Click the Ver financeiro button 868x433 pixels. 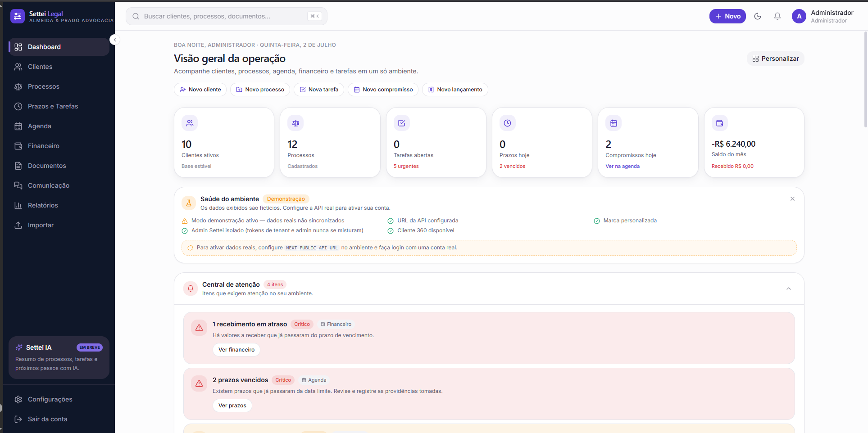[236, 350]
